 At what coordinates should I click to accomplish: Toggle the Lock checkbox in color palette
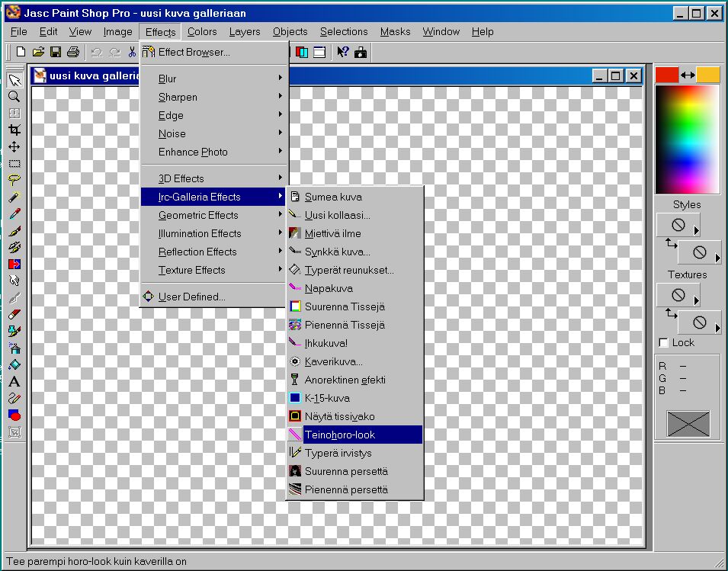pos(663,342)
